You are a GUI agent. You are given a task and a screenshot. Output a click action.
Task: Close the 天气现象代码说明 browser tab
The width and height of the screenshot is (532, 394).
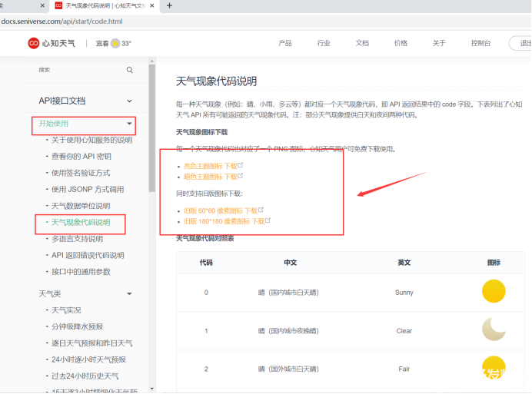(154, 5)
